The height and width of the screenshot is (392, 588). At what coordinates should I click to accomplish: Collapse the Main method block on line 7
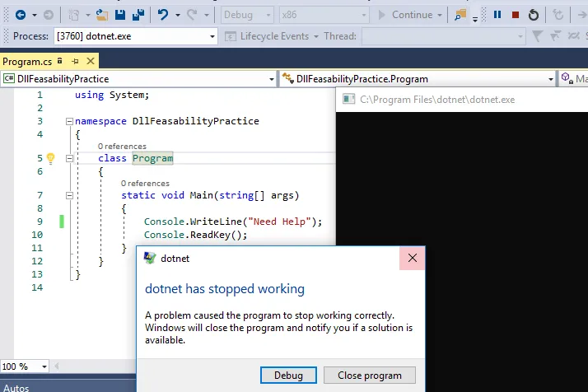69,195
